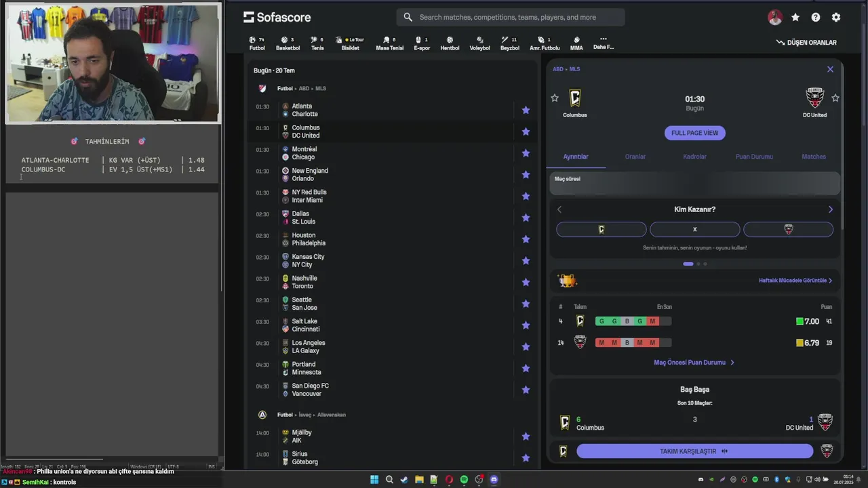Open the help question mark icon

(x=816, y=18)
